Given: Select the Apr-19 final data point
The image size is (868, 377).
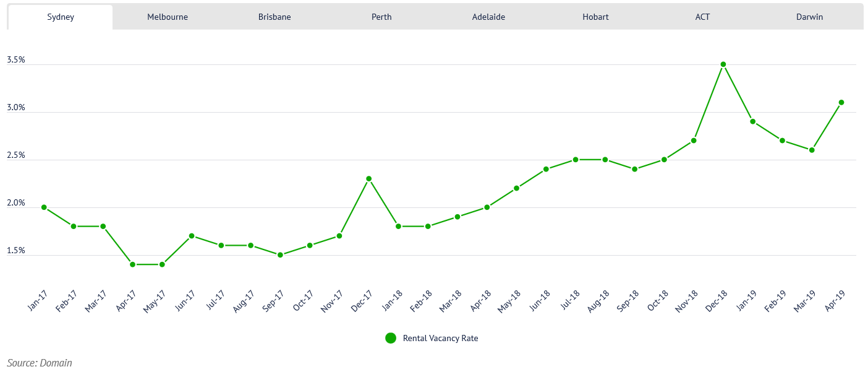Looking at the screenshot, I should point(841,103).
